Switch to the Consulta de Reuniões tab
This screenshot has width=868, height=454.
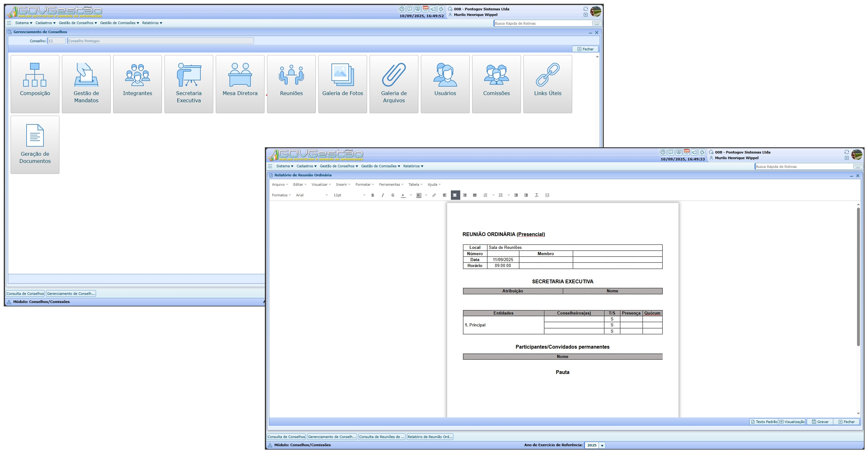[381, 437]
